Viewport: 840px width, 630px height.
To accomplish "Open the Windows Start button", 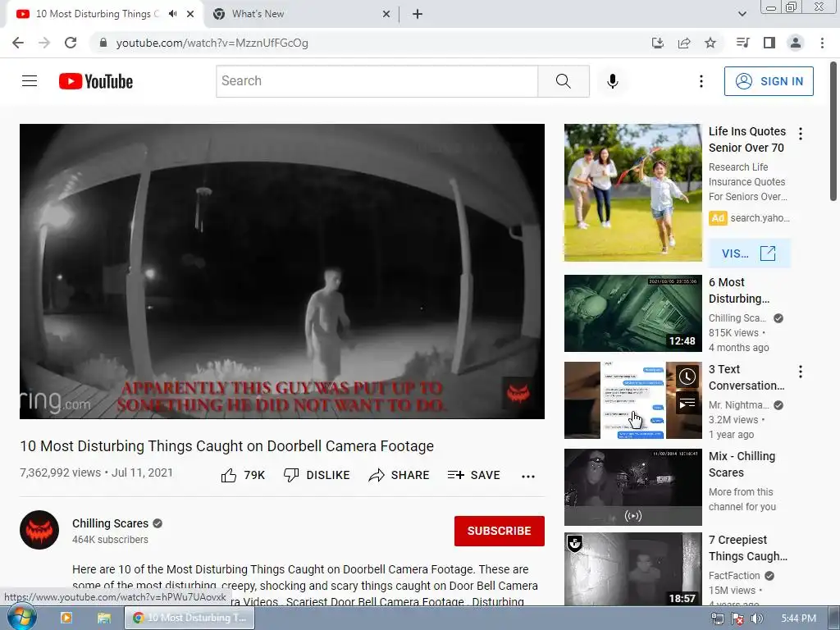I will point(21,618).
